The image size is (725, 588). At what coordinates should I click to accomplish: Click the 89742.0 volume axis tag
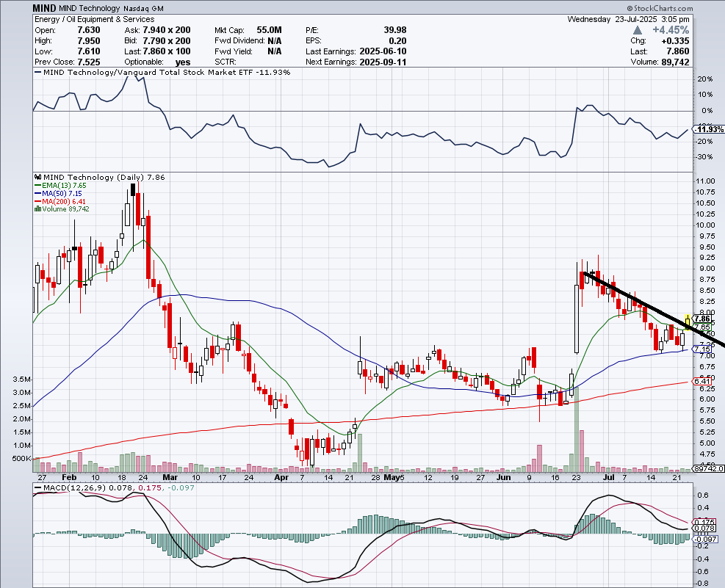709,468
